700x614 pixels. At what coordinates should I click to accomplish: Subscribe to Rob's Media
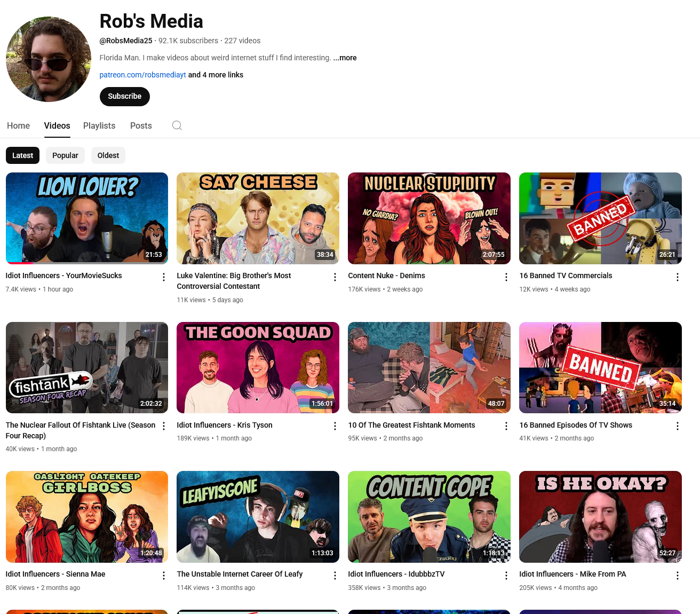pos(125,96)
